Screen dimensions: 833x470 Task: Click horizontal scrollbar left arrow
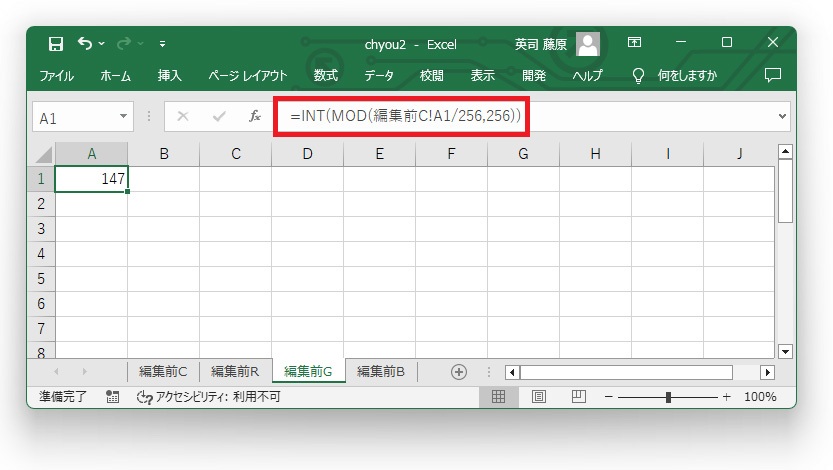pyautogui.click(x=512, y=372)
